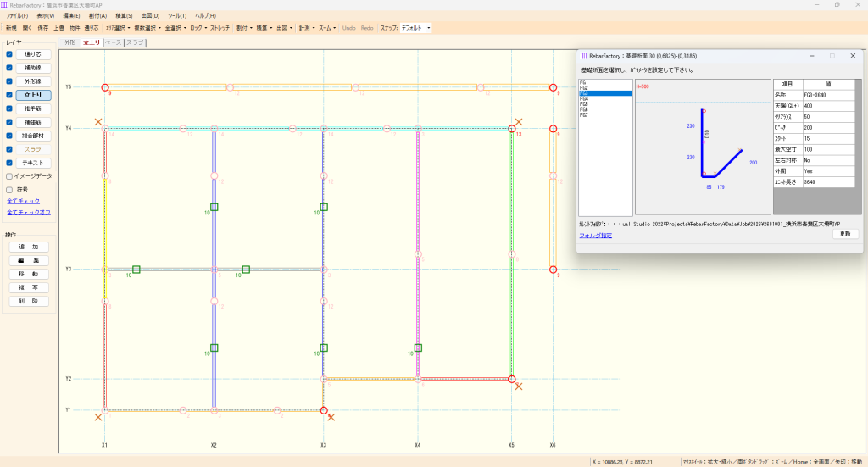Image resolution: width=868 pixels, height=467 pixels.
Task: Select FG5 in the foundation section list
Action: [584, 104]
